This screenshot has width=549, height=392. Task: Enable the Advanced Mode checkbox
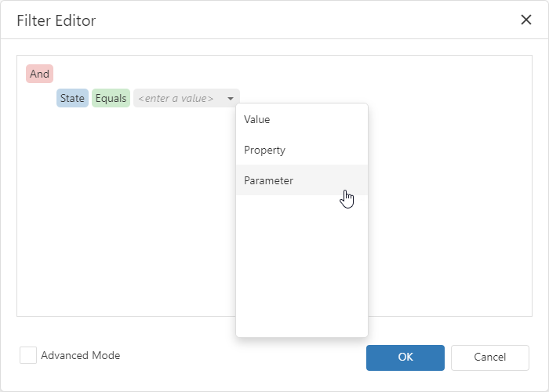click(28, 355)
